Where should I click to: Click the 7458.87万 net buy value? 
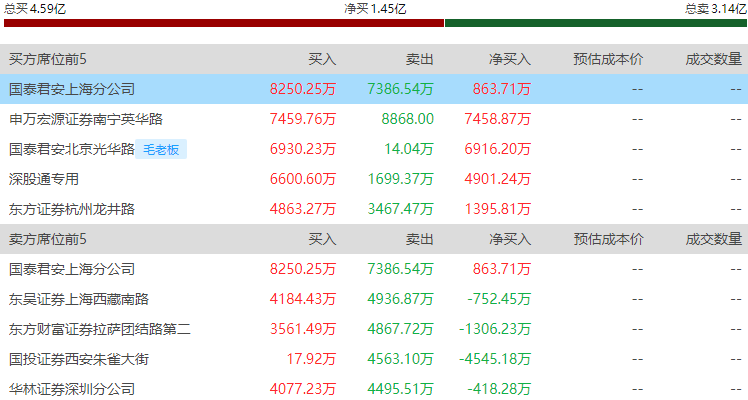pos(498,119)
